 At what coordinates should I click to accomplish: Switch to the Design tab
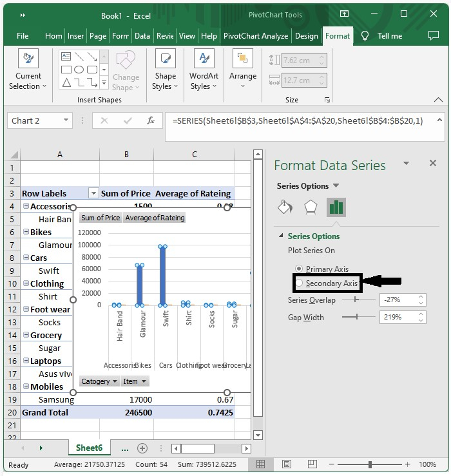click(307, 36)
